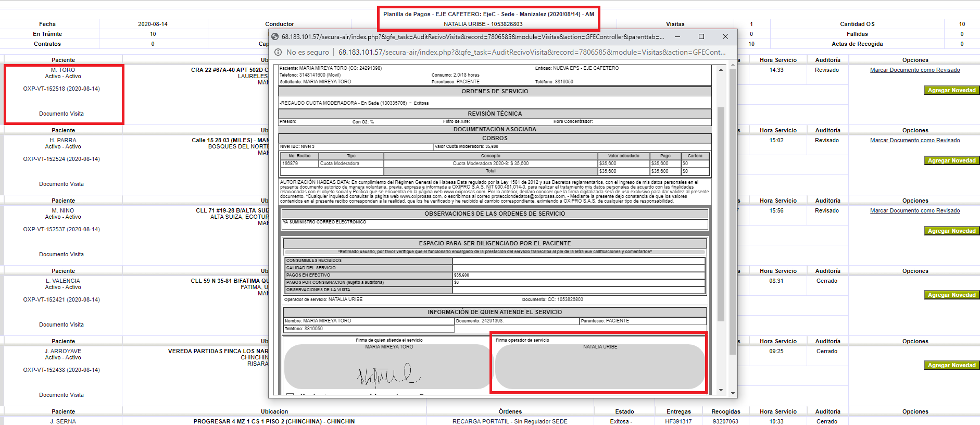Click the popup outer scrollbar thumb
The height and width of the screenshot is (425, 980).
point(733,211)
